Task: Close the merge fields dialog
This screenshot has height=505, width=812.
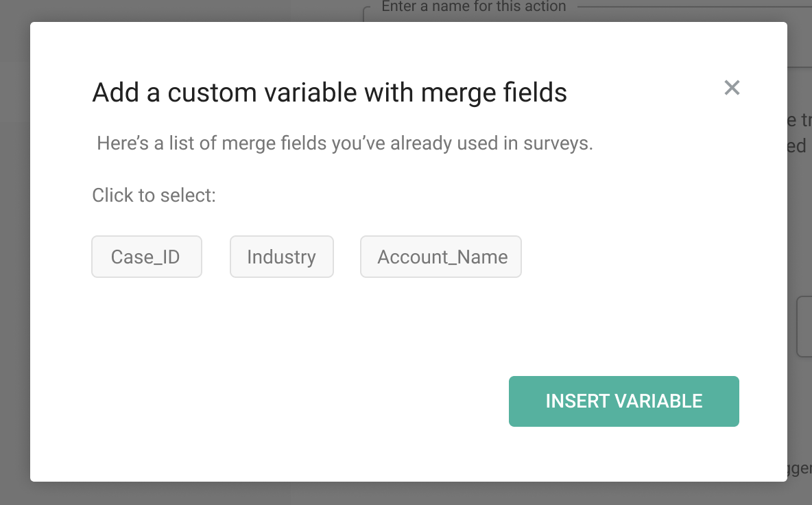Action: tap(732, 88)
